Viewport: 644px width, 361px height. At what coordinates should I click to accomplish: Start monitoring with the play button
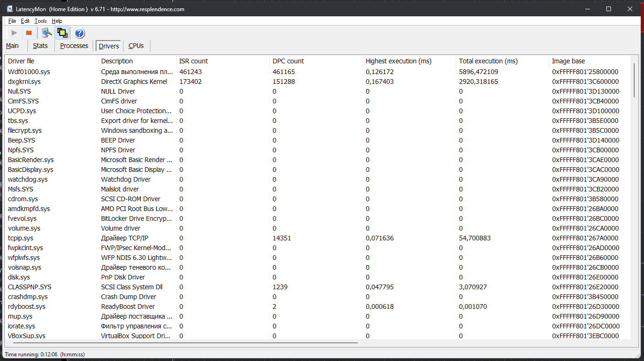(14, 33)
